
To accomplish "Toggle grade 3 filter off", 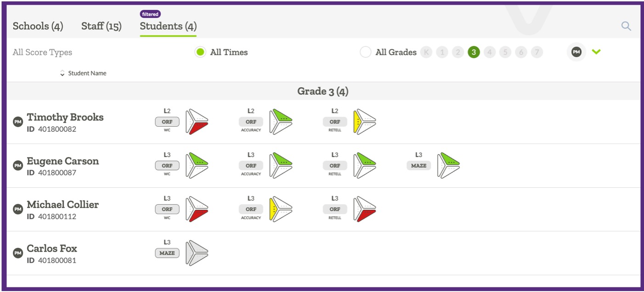I will click(x=474, y=52).
